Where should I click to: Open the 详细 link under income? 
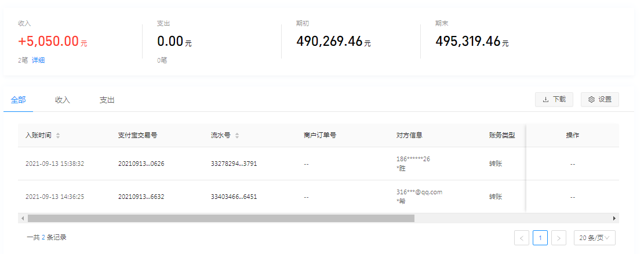tap(38, 60)
